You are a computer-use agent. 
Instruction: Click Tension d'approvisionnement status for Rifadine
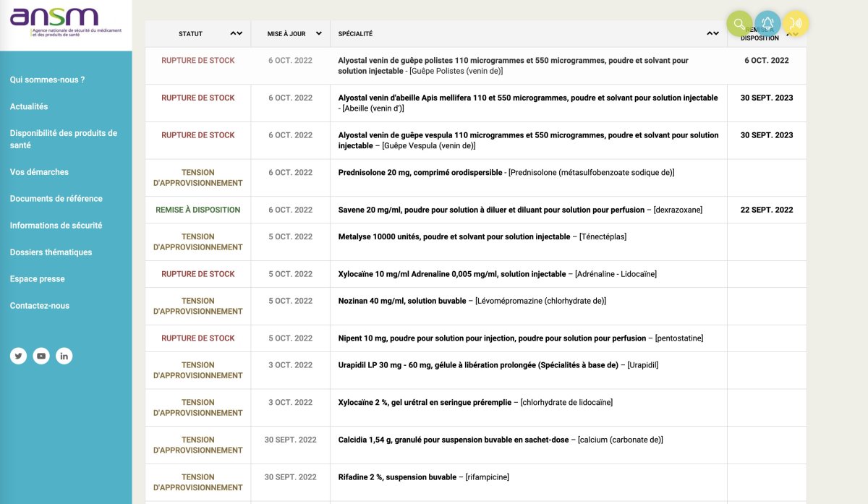click(x=198, y=482)
